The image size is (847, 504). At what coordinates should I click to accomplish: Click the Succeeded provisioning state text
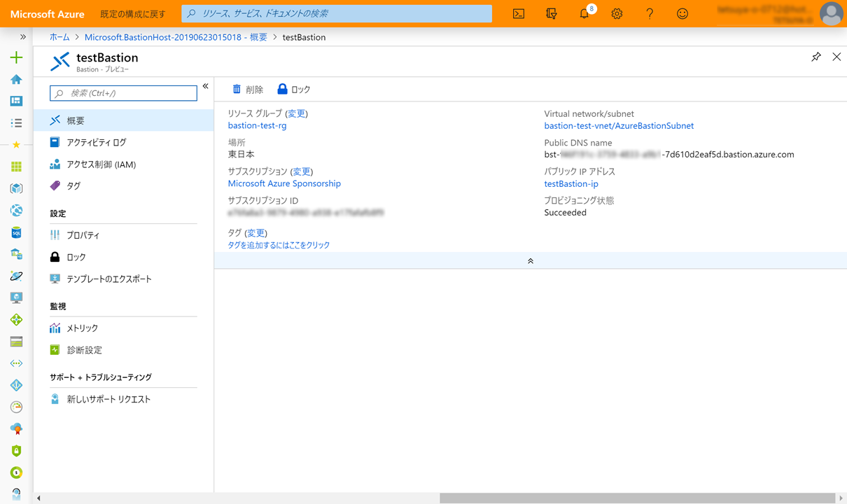(566, 213)
